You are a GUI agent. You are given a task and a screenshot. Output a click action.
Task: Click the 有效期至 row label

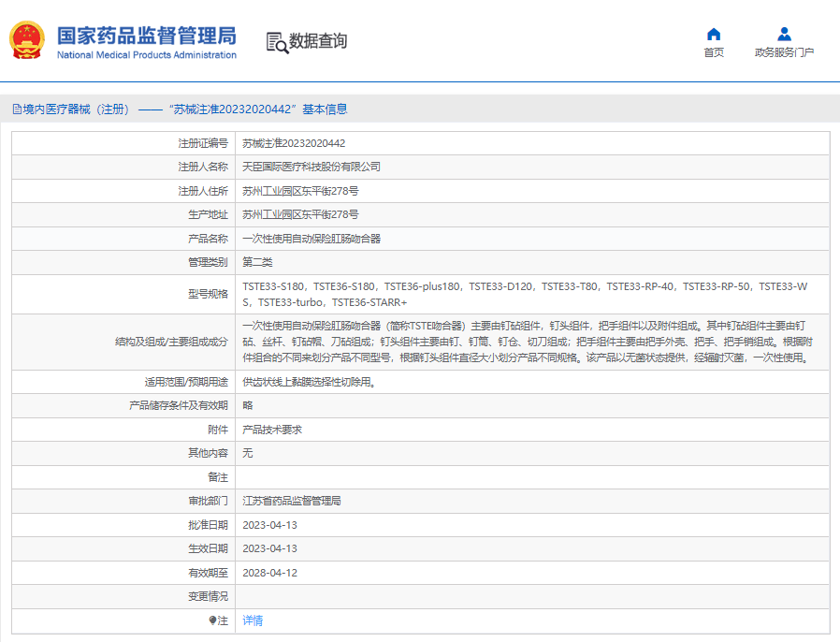click(x=208, y=573)
